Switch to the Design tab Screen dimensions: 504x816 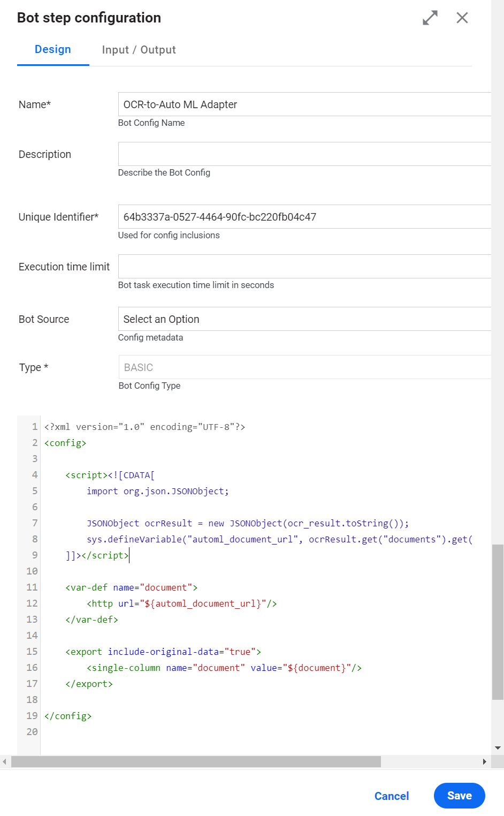[x=53, y=49]
